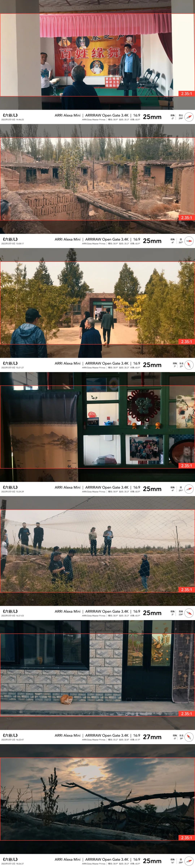The image size is (195, 868).
Task: Click the compass icon showing 39° heading
Action: pyautogui.click(x=189, y=737)
